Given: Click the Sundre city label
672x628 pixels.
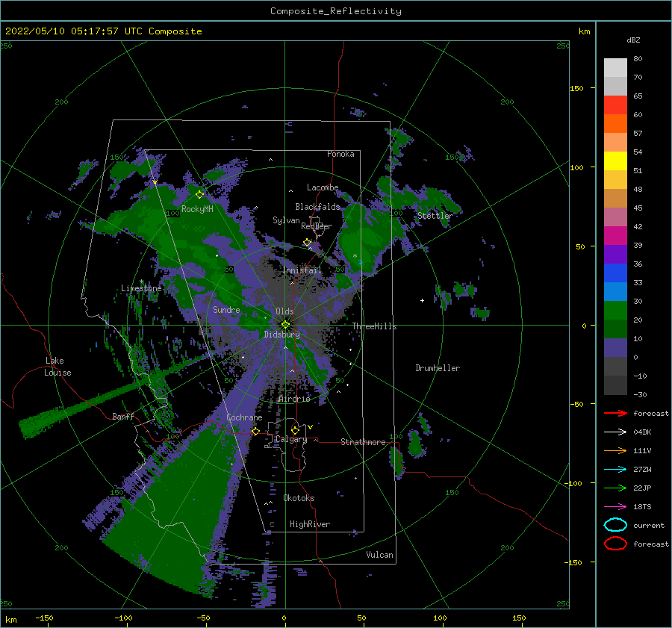Looking at the screenshot, I should (x=226, y=309).
